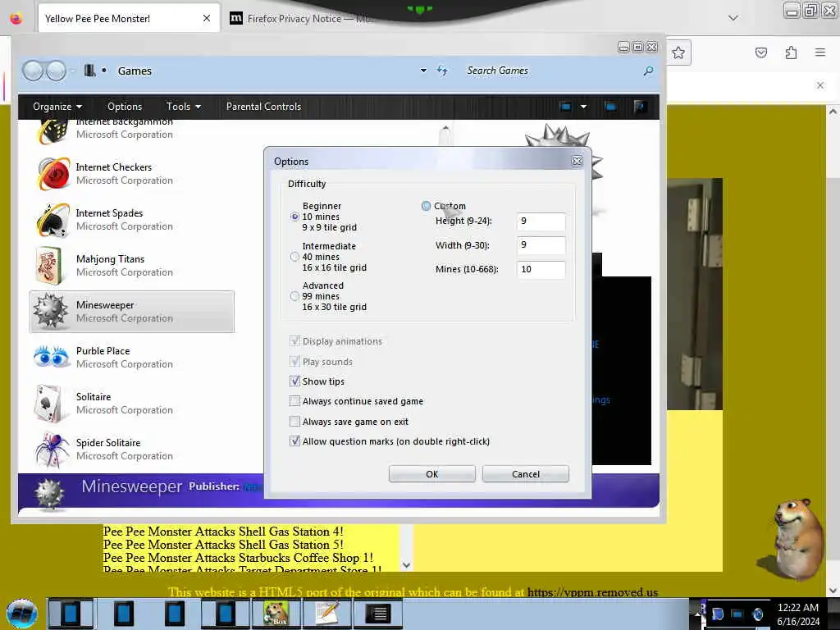Toggle Allow question marks checkbox
The image size is (840, 630).
[294, 441]
